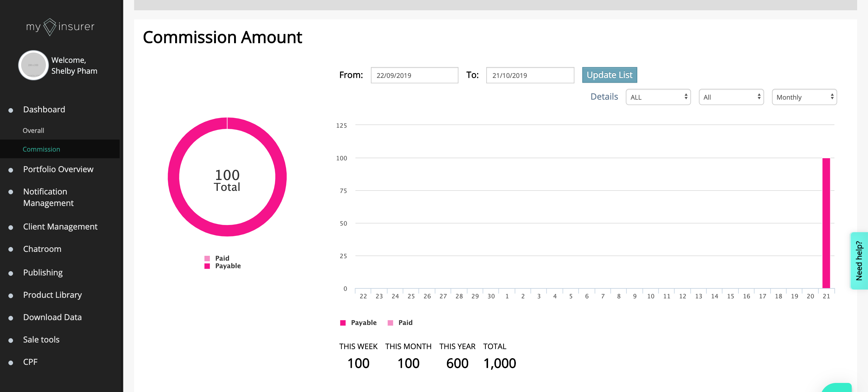Viewport: 868px width, 392px height.
Task: Click the pink bar for day 21
Action: tap(826, 223)
